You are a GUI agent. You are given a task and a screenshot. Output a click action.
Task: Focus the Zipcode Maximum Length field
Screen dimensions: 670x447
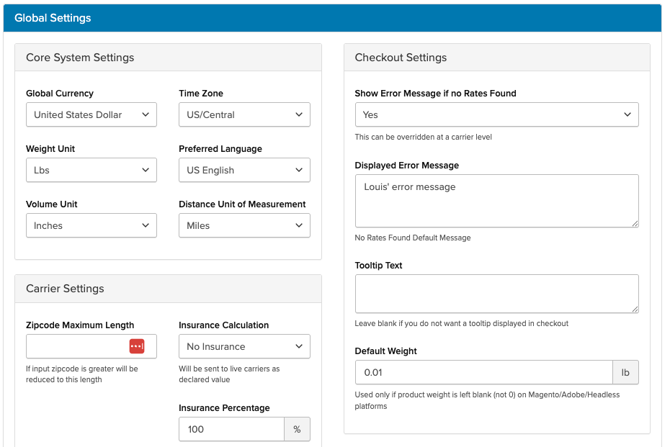[x=76, y=347]
